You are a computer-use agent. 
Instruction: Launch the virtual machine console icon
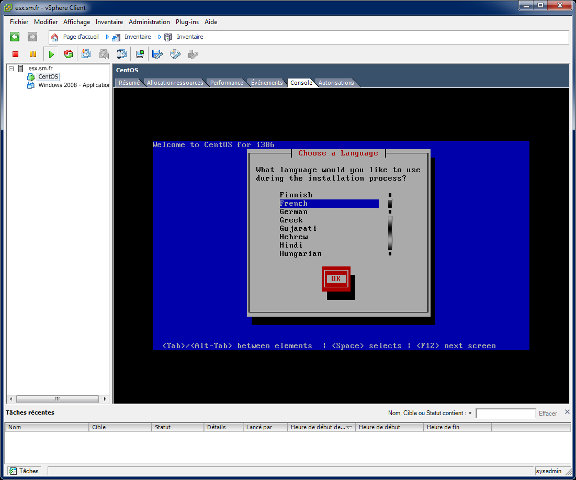tap(140, 54)
